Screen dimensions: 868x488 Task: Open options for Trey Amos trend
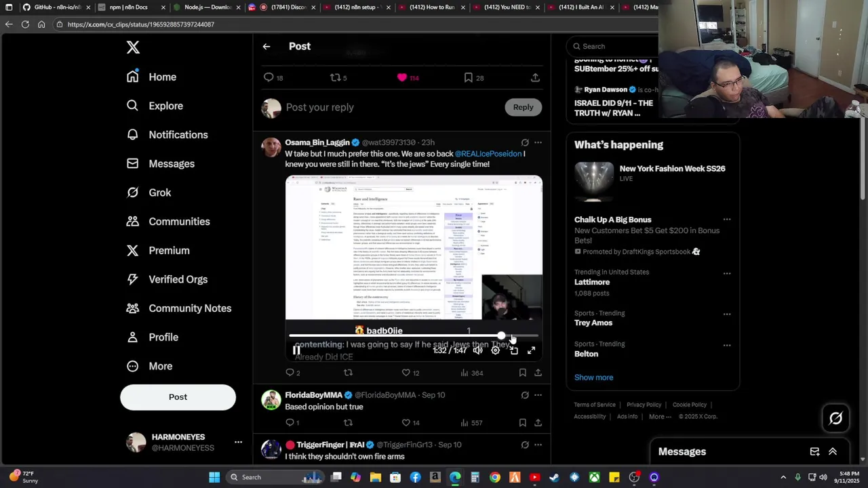tap(727, 314)
